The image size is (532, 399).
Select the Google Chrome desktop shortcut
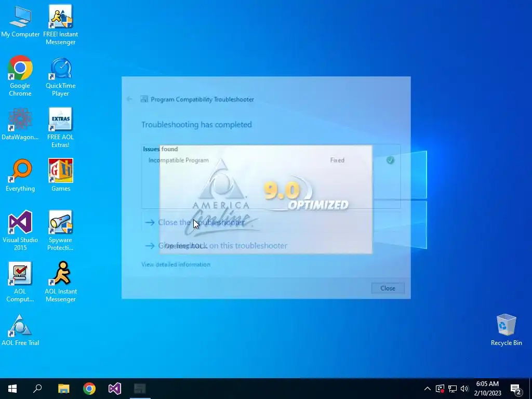point(20,76)
